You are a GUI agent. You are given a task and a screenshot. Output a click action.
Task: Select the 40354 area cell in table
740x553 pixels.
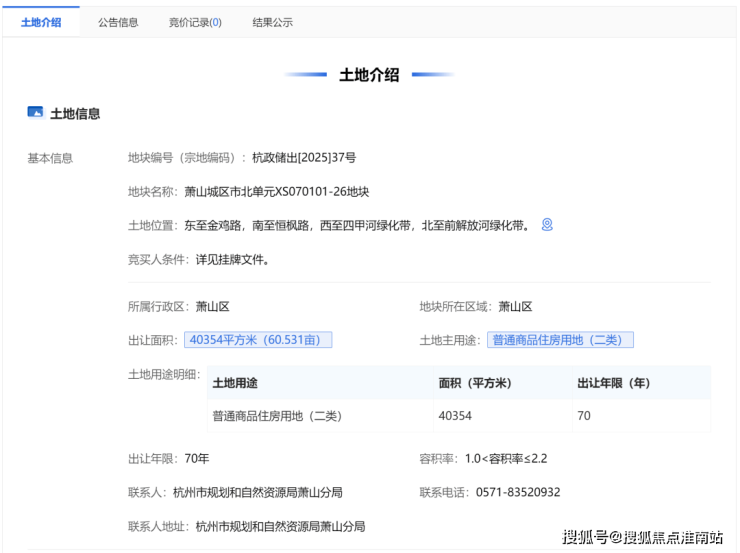click(454, 415)
